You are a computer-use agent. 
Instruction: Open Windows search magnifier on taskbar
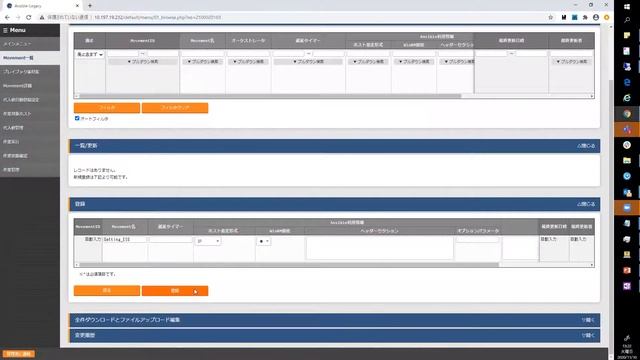(x=627, y=20)
